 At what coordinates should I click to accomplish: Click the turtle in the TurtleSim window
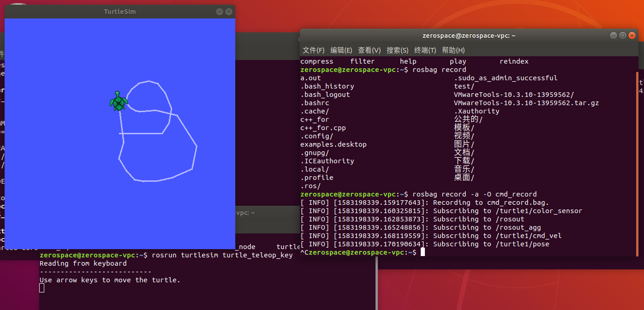point(119,101)
